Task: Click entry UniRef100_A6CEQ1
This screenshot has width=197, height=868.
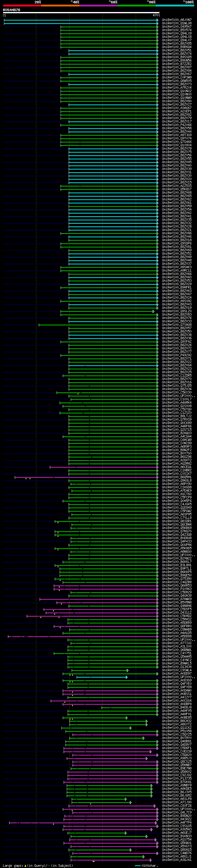Action: (177, 467)
